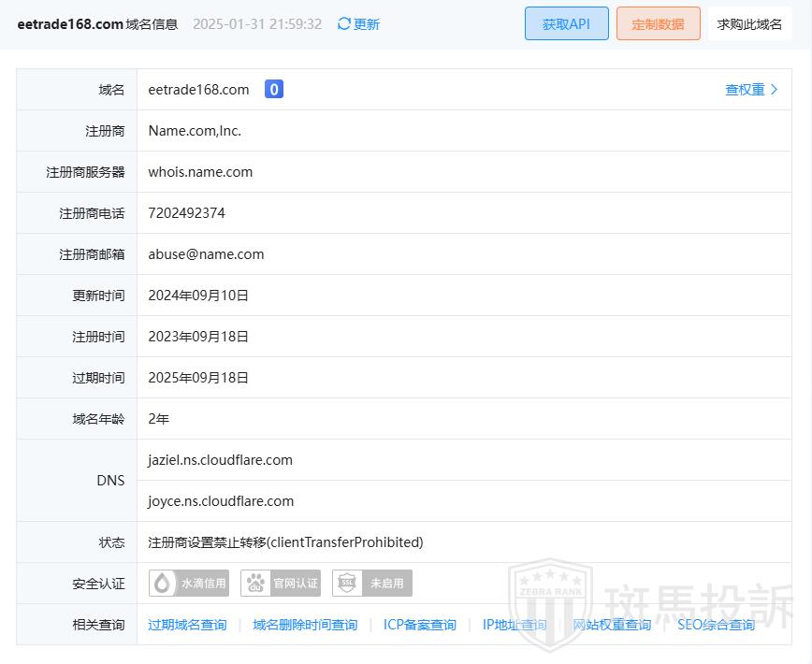Open the 网站权重查询 link
Viewport: 812px width, 664px height.
coord(612,625)
